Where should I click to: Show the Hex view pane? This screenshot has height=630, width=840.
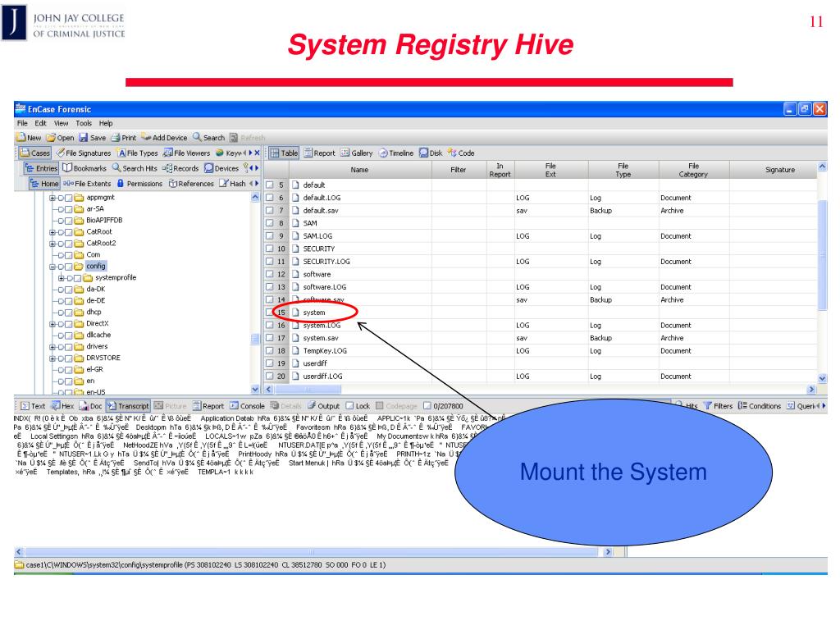[62, 406]
